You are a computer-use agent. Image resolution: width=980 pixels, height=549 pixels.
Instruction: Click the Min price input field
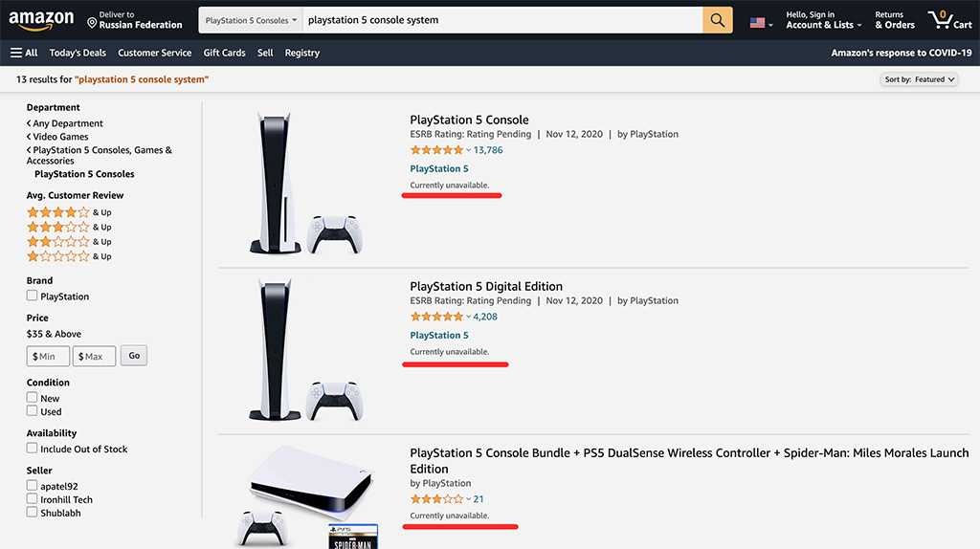coord(48,356)
